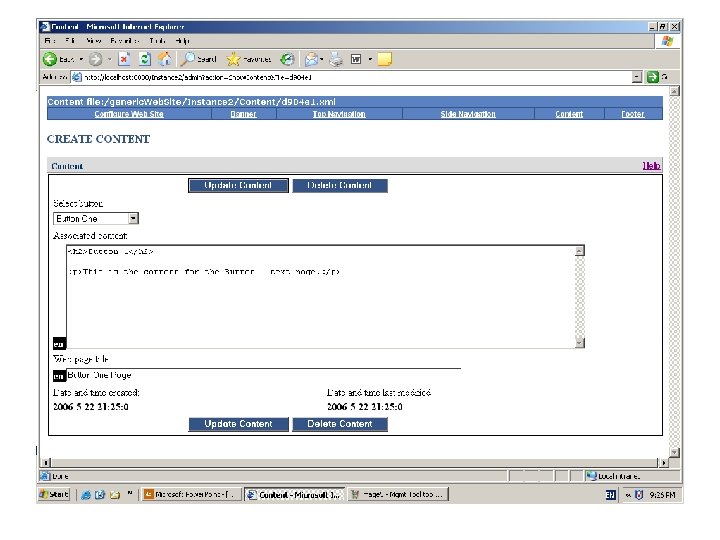Expand the Edit icon dropdown arrow
Image resolution: width=720 pixels, height=540 pixels.
point(370,59)
